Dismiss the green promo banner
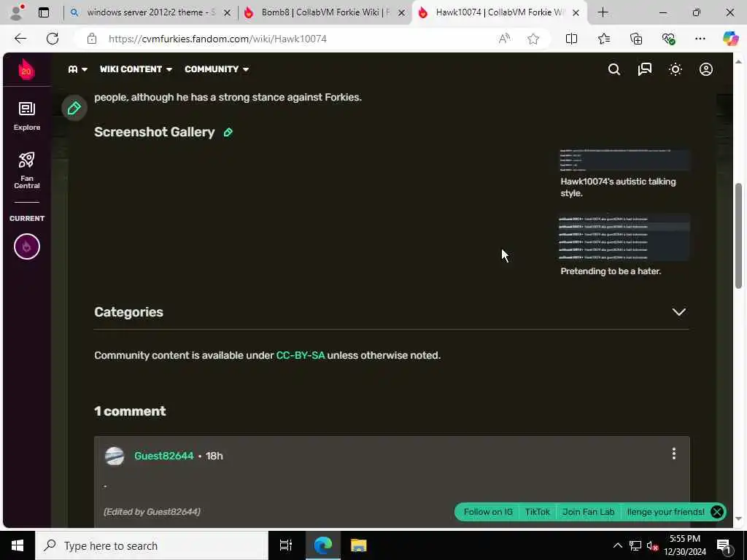The width and height of the screenshot is (747, 560). (x=716, y=512)
